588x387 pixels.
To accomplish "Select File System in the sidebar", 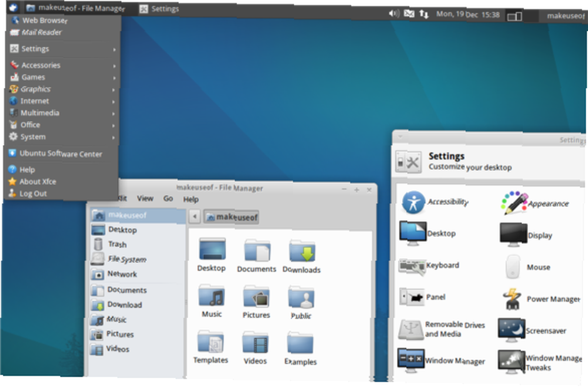I will (x=137, y=259).
